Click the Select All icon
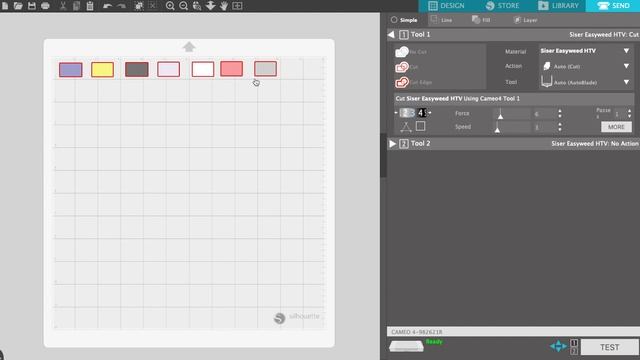 pos(139,5)
